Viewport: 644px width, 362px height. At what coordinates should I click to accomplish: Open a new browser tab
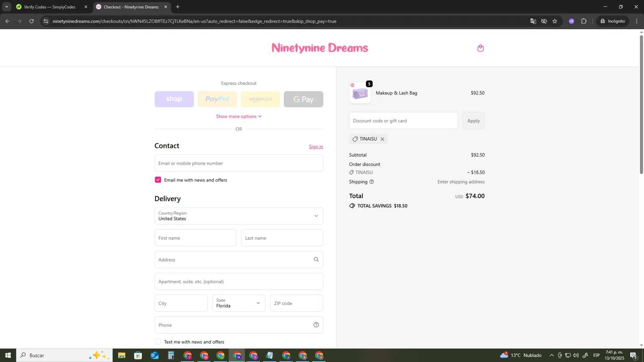[178, 7]
